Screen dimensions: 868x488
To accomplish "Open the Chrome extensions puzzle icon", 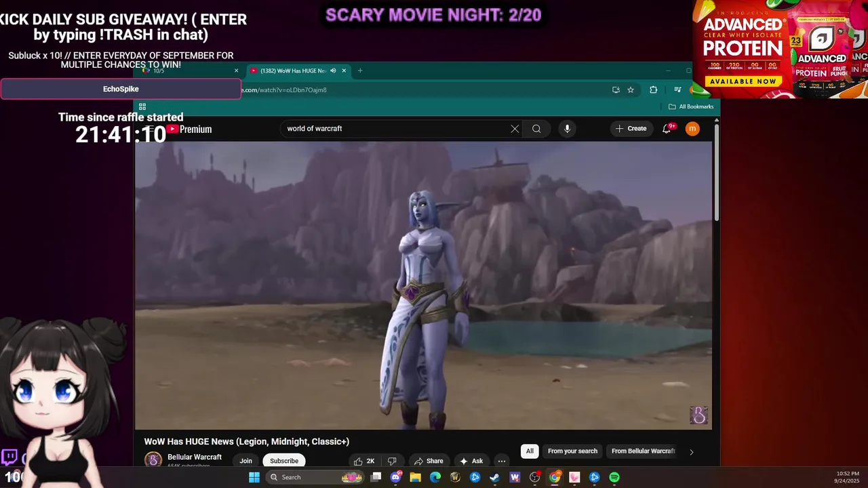I will click(x=653, y=89).
